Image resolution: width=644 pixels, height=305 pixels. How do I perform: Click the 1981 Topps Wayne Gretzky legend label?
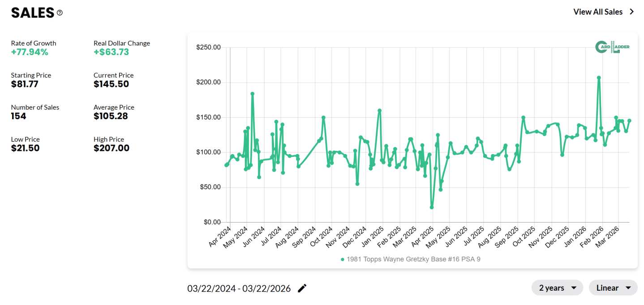tap(412, 259)
